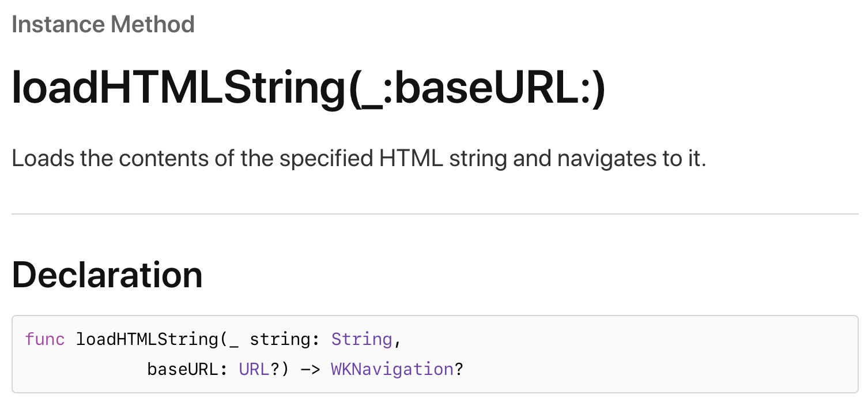Click the Declaration section heading
This screenshot has width=868, height=398.
coord(107,275)
